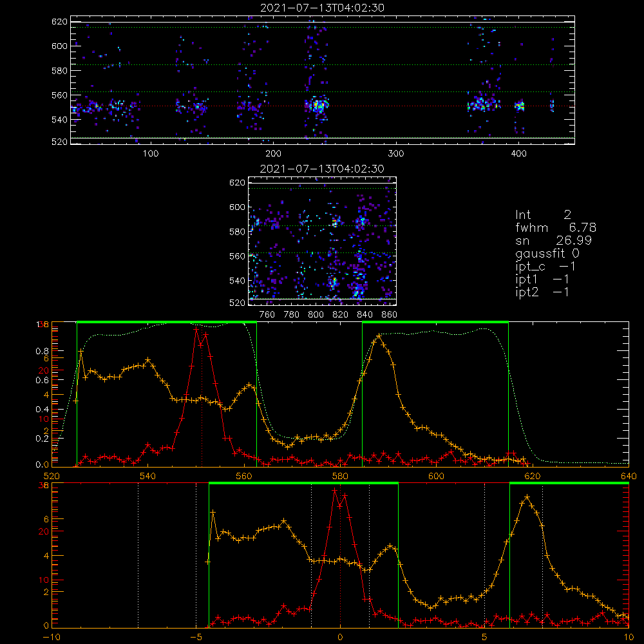Click the x-axis label 640 of upper profile plot
The height and width of the screenshot is (644, 644).
[629, 476]
